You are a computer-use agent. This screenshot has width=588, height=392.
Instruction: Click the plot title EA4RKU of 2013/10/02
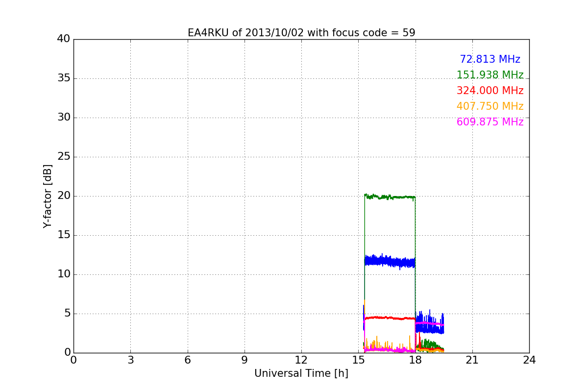pyautogui.click(x=301, y=33)
